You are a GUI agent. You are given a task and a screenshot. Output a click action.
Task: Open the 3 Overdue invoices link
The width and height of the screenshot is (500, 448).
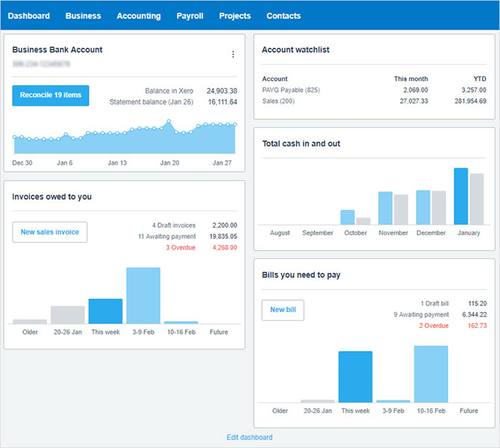pos(180,247)
